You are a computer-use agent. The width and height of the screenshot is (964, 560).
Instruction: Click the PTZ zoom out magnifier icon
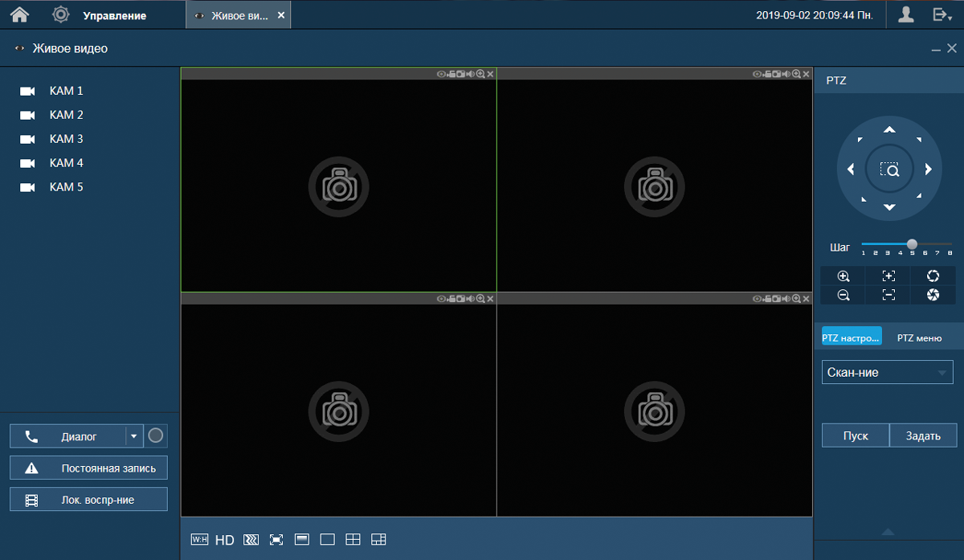(x=843, y=295)
